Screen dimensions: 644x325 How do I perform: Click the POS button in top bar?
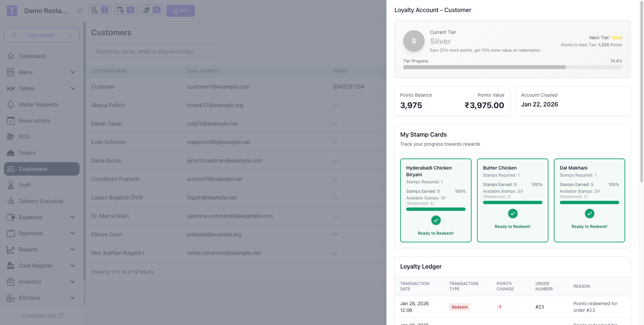[180, 11]
